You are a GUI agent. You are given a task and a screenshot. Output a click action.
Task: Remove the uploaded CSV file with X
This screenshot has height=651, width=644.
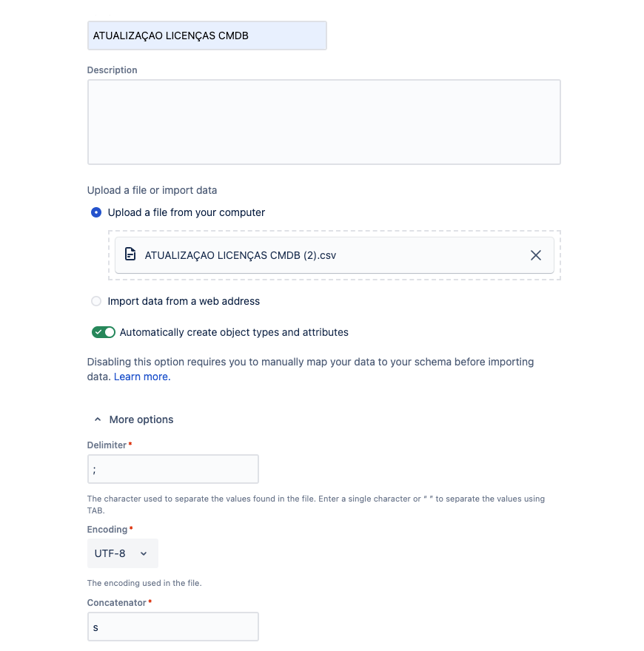pyautogui.click(x=536, y=255)
